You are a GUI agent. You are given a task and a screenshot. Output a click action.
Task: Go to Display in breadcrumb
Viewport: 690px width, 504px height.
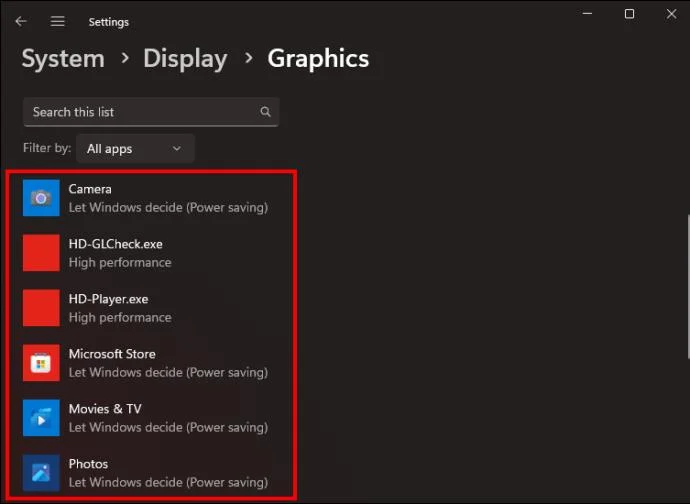(185, 59)
